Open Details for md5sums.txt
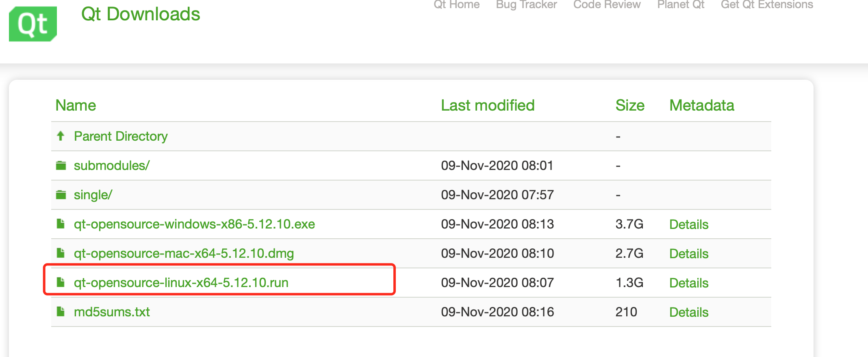This screenshot has width=868, height=357. tap(689, 312)
